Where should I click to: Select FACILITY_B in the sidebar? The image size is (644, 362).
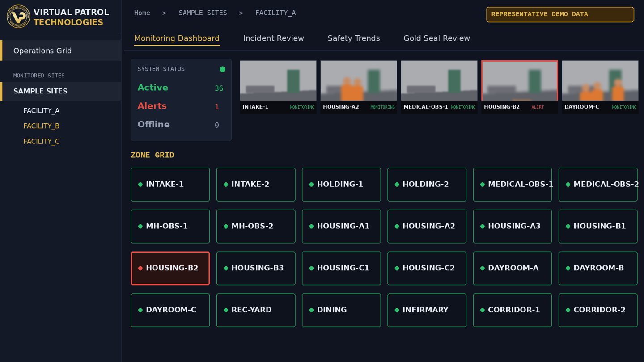pyautogui.click(x=42, y=126)
